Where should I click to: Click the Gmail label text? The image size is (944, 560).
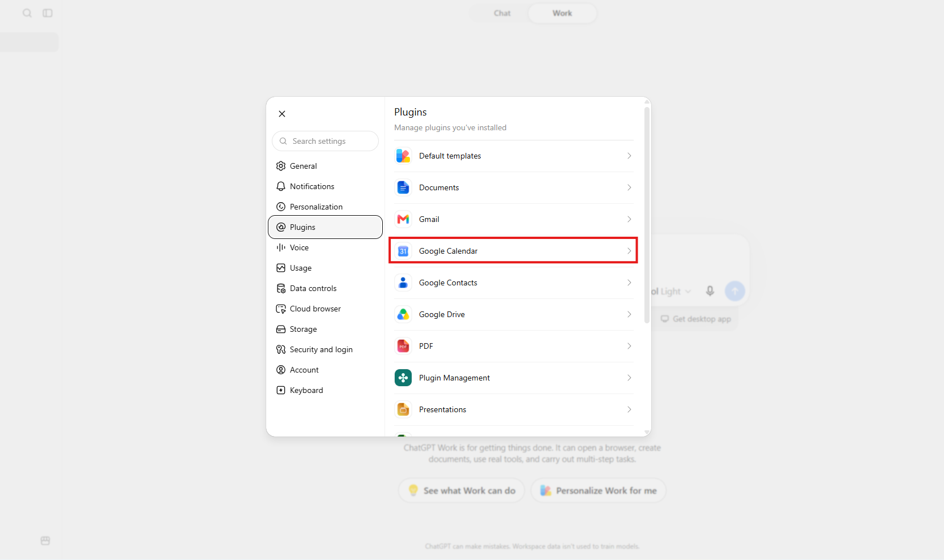(429, 219)
